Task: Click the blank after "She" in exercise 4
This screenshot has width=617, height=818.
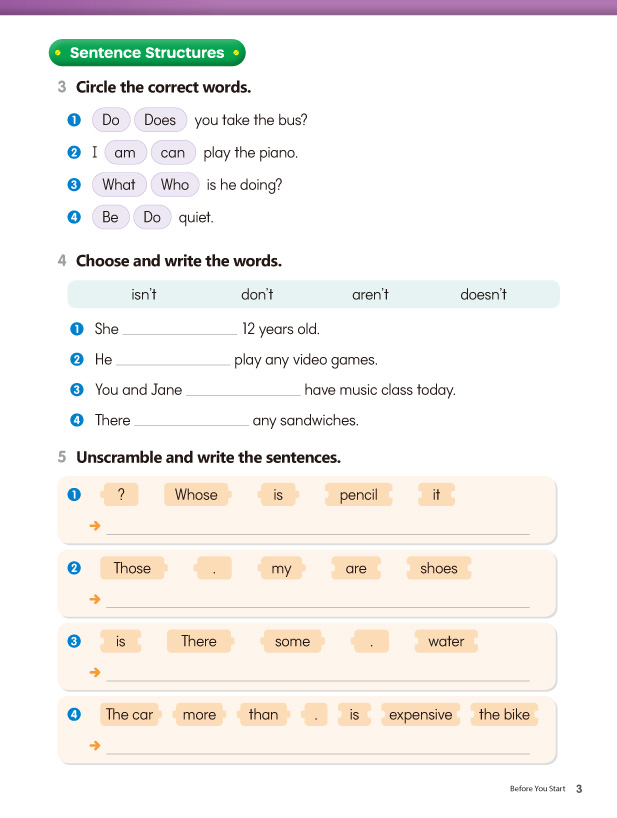Action: click(x=179, y=330)
